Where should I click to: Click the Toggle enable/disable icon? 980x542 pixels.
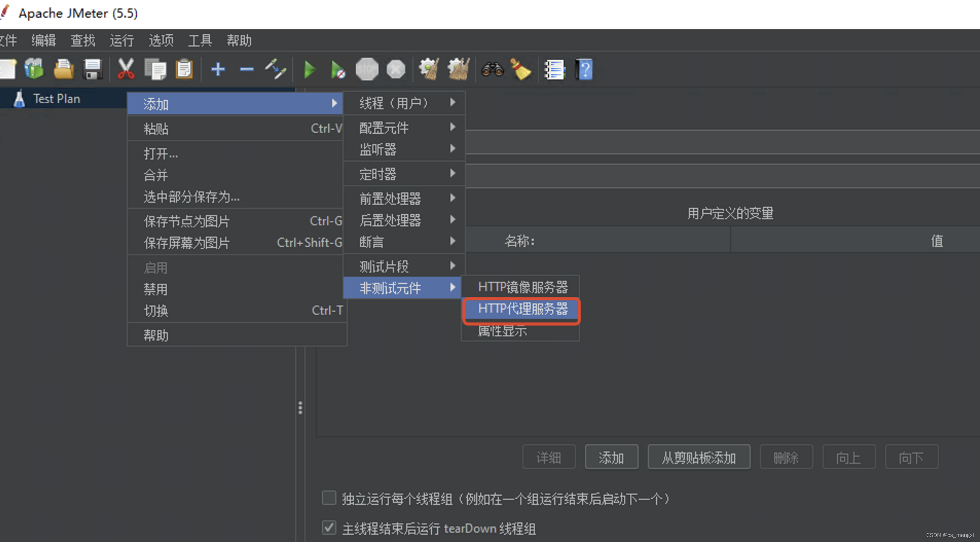276,69
